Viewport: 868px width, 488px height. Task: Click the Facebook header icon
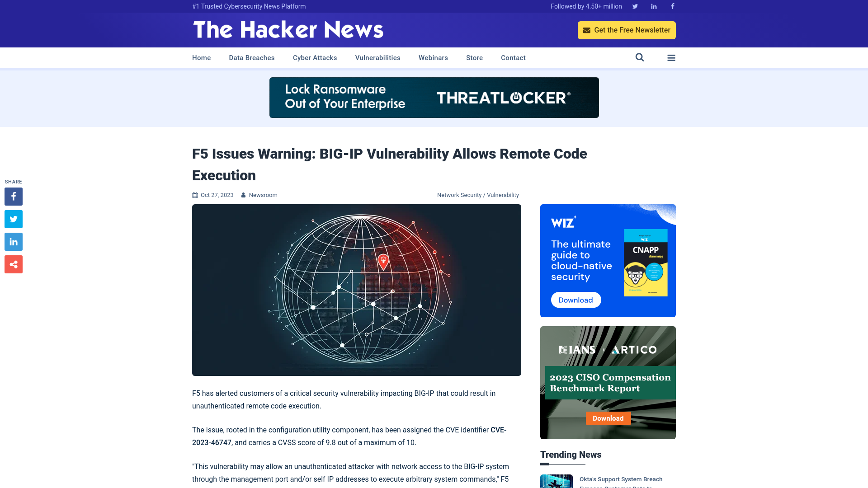click(672, 6)
